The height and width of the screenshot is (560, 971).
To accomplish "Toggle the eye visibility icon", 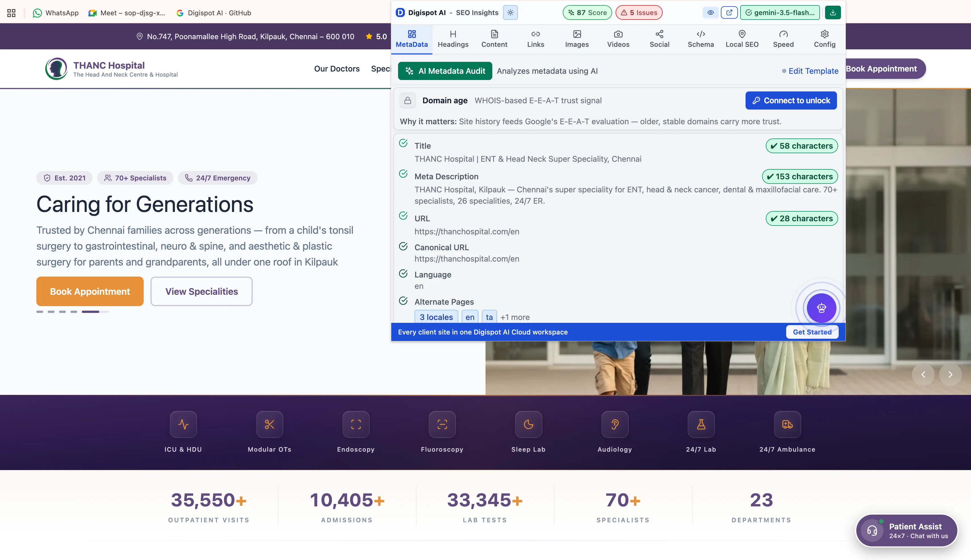I will click(x=710, y=12).
